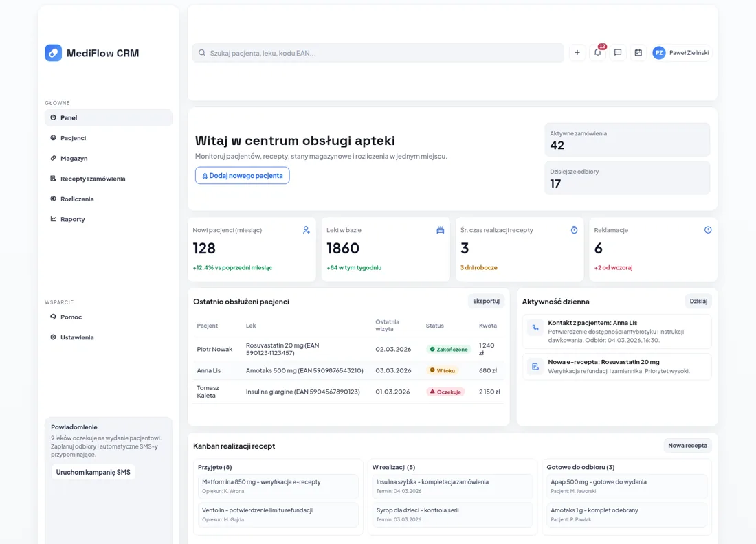
Task: Click the PZ user avatar
Action: coord(659,53)
